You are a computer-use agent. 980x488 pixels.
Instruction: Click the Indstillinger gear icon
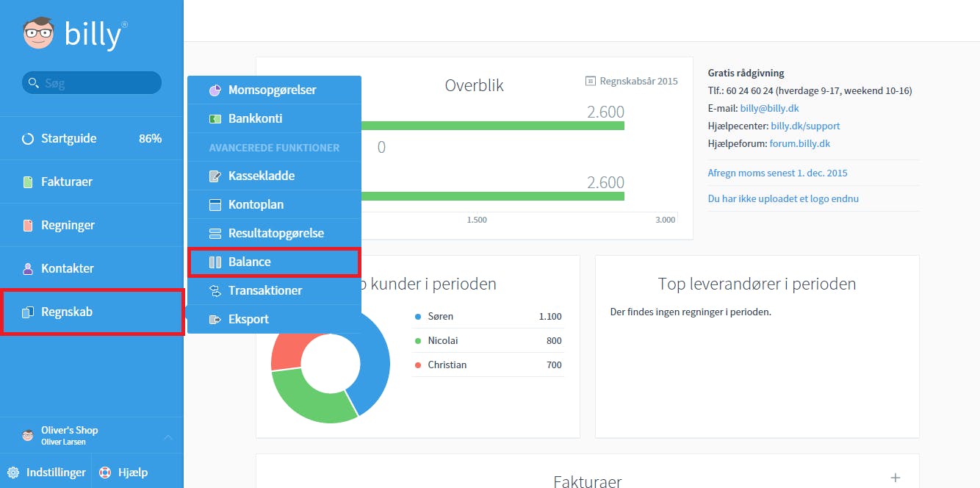click(x=13, y=473)
